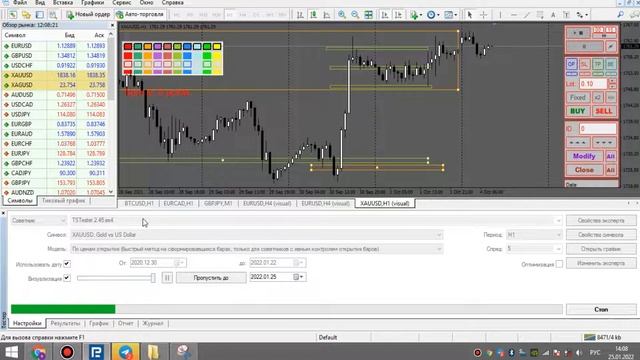Select the text label A tool
This screenshot has height=360, width=640.
tap(553, 15)
